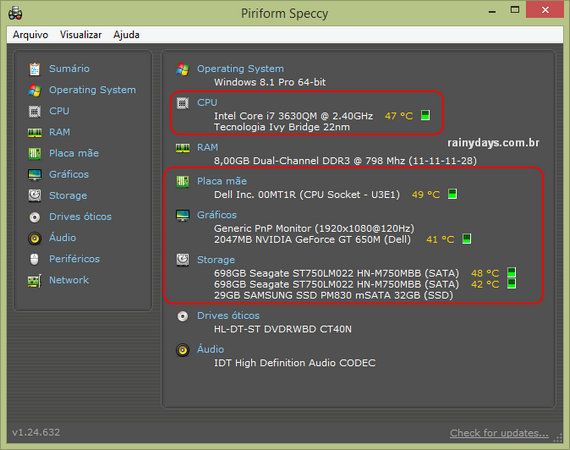Click the Storage disk icon in sidebar
Viewport: 570px width, 450px height.
click(35, 195)
